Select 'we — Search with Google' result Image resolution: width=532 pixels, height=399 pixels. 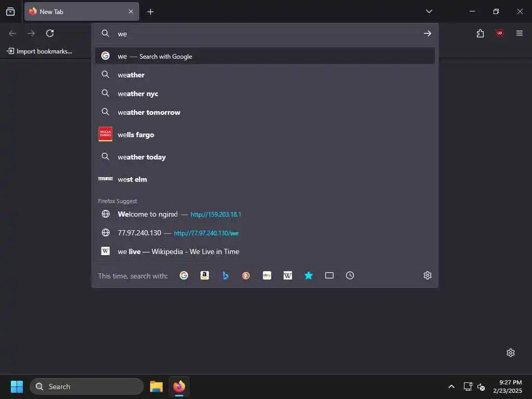264,56
